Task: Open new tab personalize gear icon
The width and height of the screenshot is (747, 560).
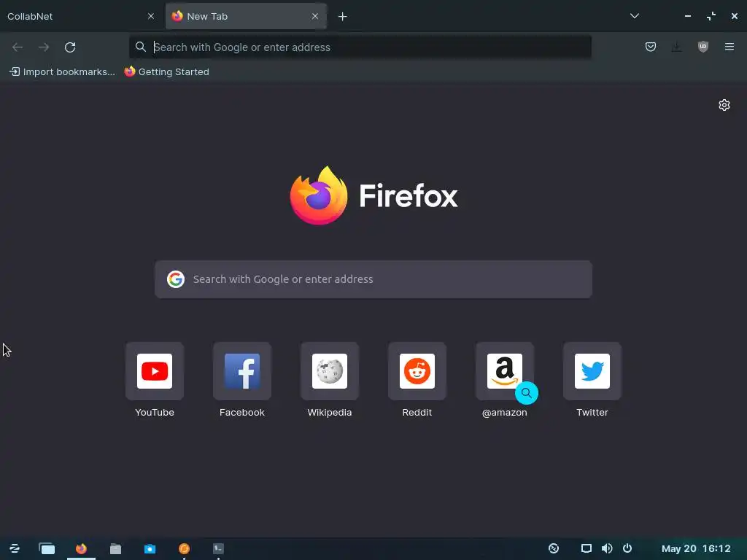Action: pyautogui.click(x=724, y=105)
